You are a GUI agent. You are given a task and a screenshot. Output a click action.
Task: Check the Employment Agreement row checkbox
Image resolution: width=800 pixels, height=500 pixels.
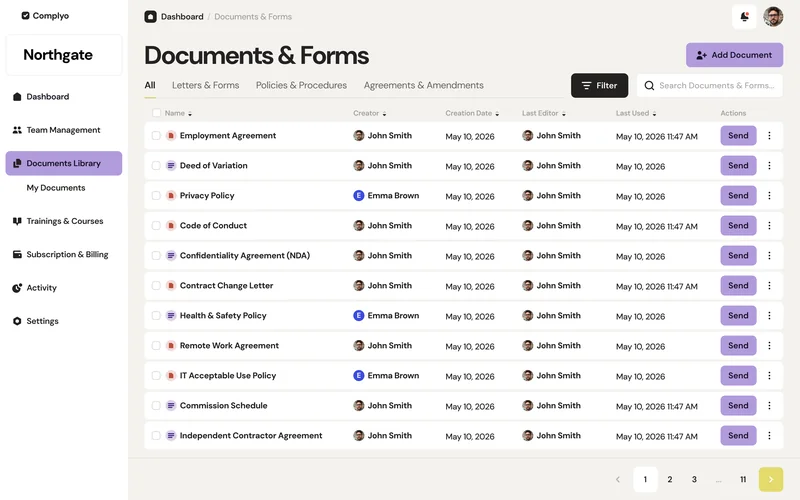point(156,136)
